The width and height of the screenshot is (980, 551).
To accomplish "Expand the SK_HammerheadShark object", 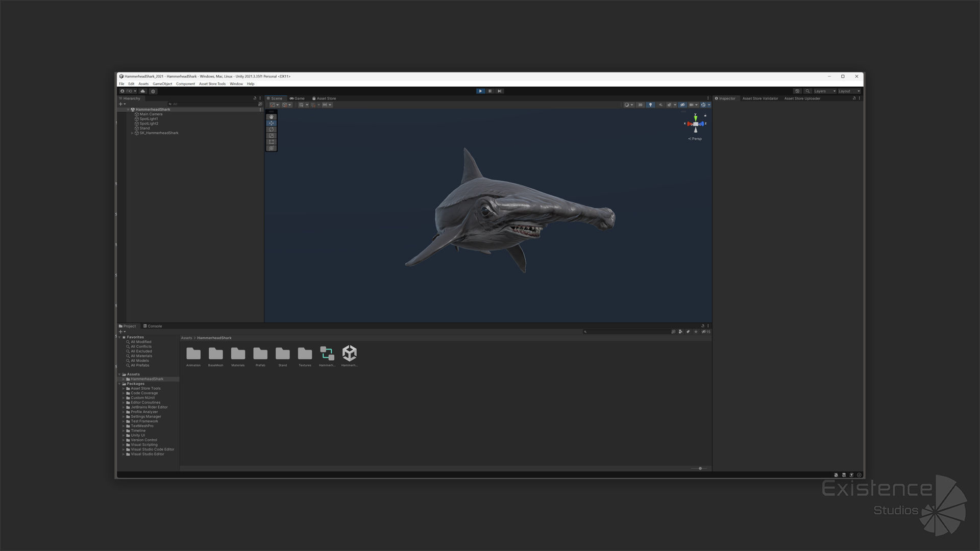I will pos(132,133).
